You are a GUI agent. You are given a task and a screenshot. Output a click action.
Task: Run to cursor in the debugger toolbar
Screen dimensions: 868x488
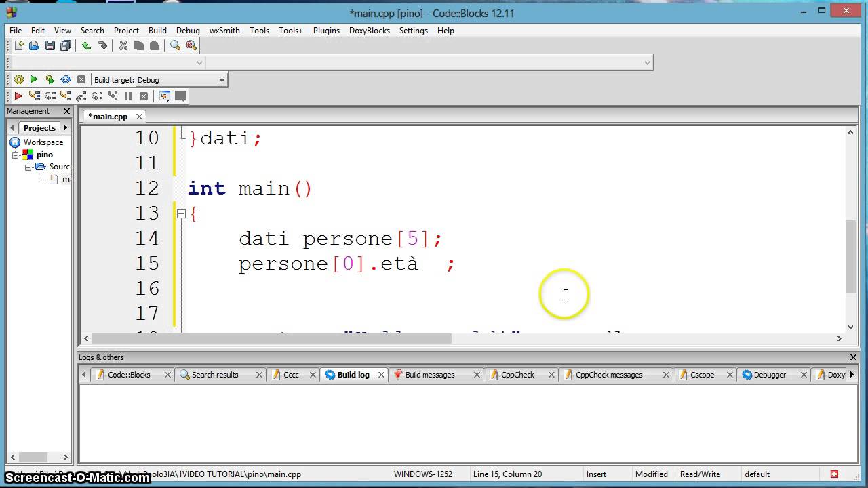[34, 96]
